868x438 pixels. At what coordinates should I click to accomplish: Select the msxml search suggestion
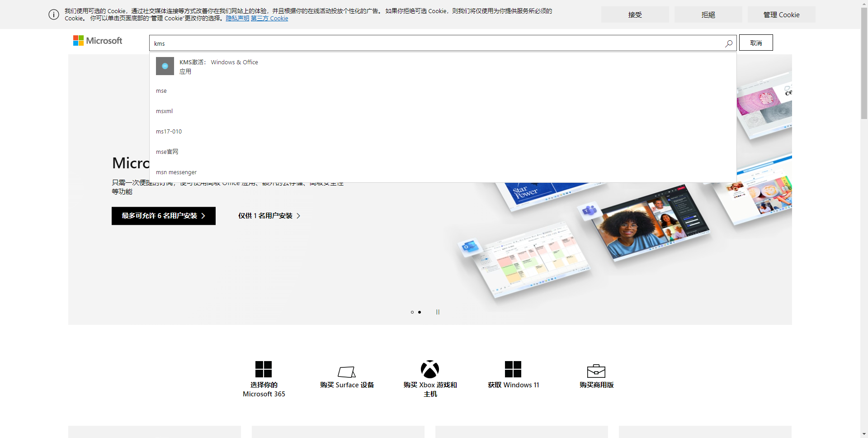click(x=443, y=111)
